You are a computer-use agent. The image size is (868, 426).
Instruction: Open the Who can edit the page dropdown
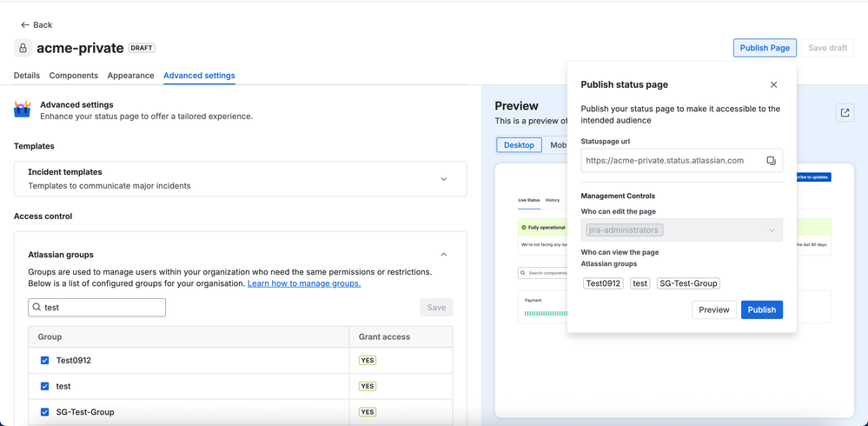pyautogui.click(x=681, y=230)
